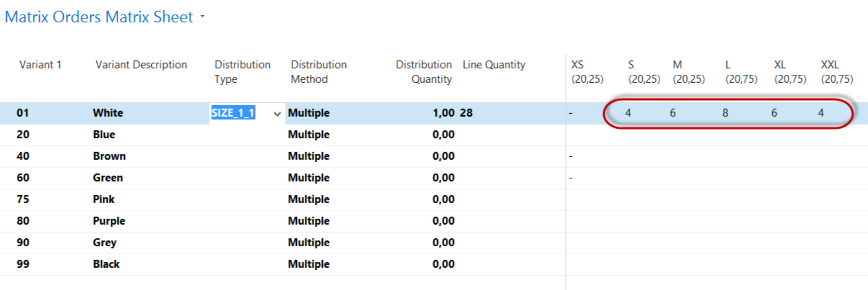The height and width of the screenshot is (290, 868).
Task: Click Grey row distribution quantity 0,00
Action: point(443,243)
